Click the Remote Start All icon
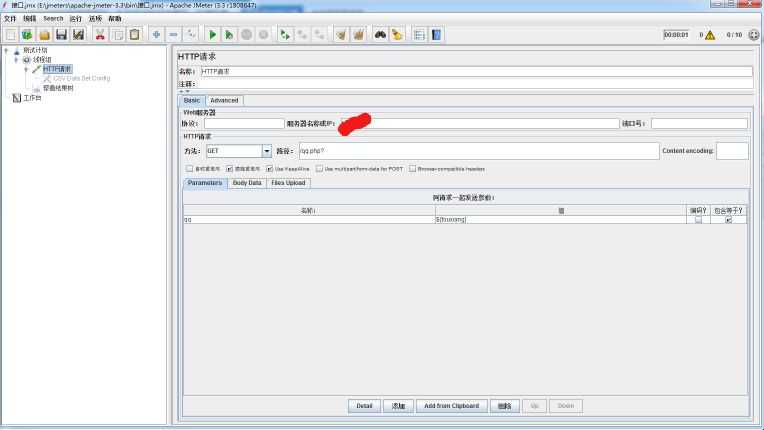This screenshot has height=430, width=764. tap(285, 35)
